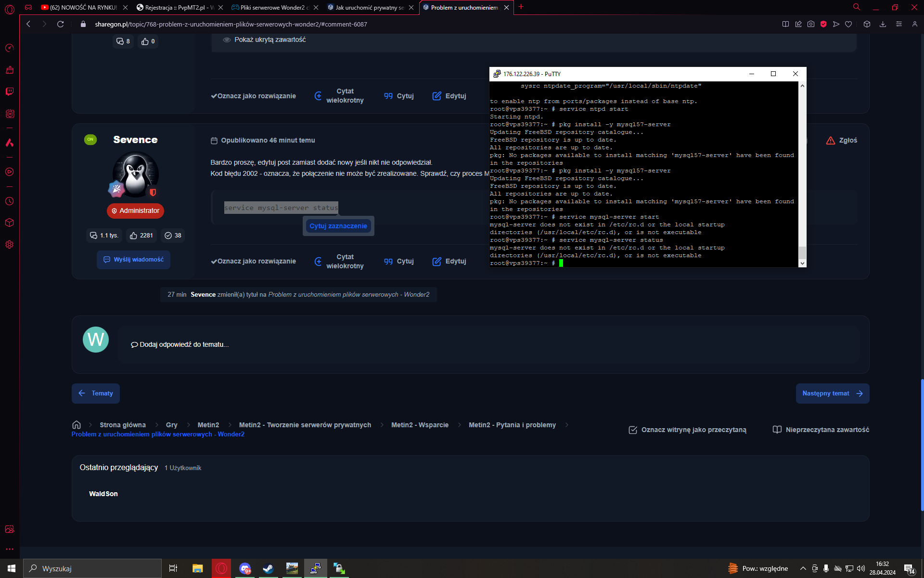Image resolution: width=924 pixels, height=578 pixels.
Task: Click the PuTTY scrollbar down arrow
Action: 802,263
